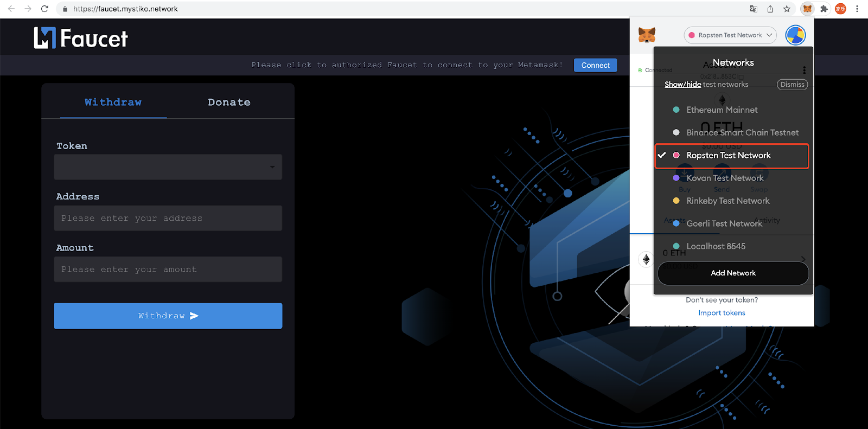Select Ropsten Test Network in list
Screen dimensions: 868x429
coord(732,156)
